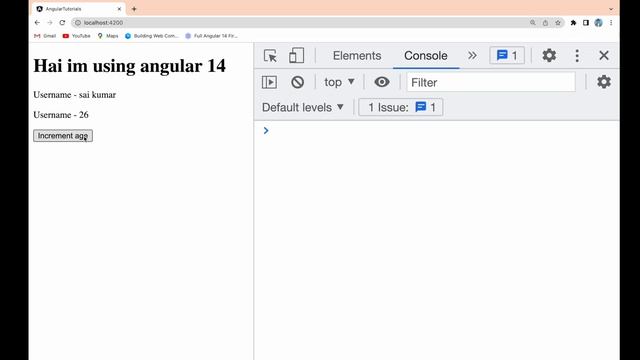Open the Chrome profile avatar
The image size is (640, 360).
[x=598, y=22]
